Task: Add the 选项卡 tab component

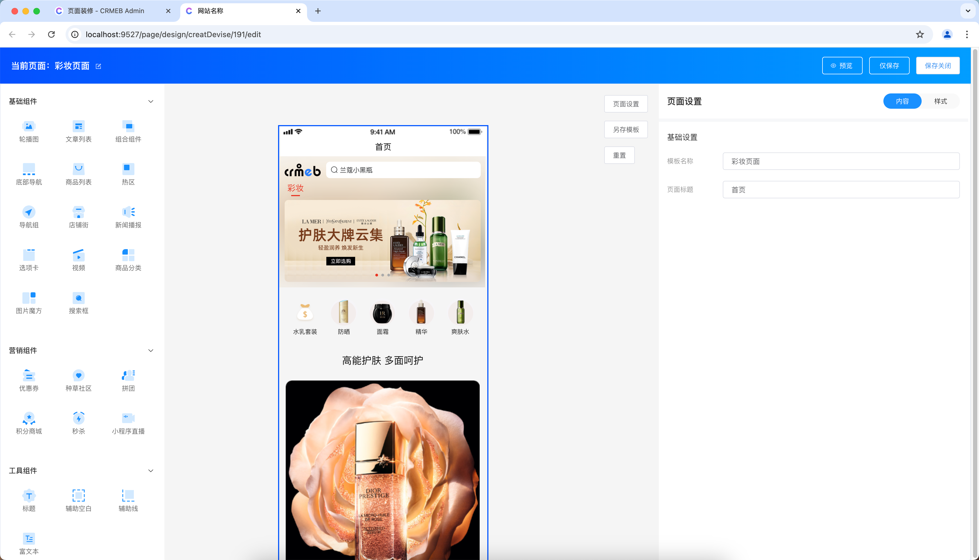Action: pos(29,260)
